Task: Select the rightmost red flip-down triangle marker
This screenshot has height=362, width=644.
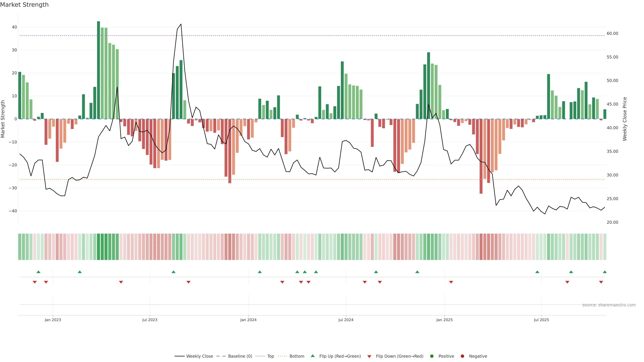Action: [x=601, y=282]
